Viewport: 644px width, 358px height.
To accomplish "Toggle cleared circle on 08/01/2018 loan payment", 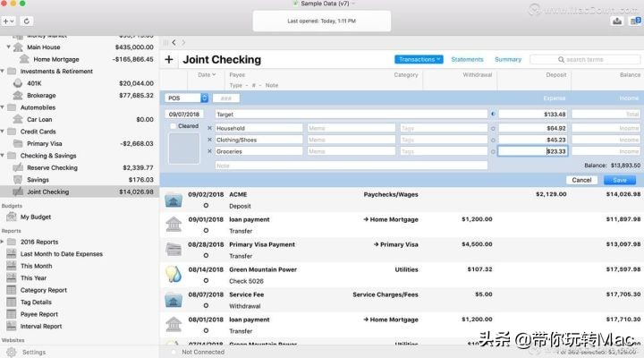I will [x=206, y=331].
